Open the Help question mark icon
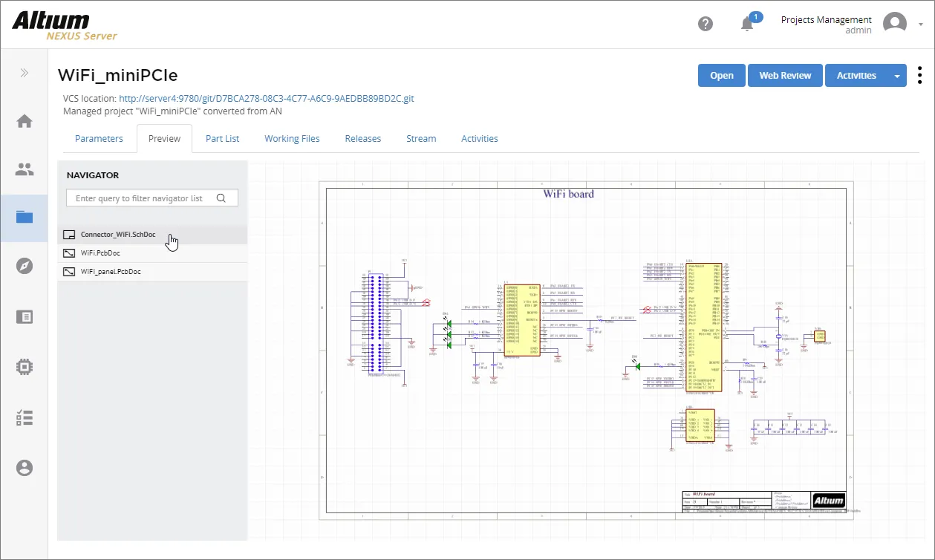The image size is (935, 560). [x=706, y=24]
